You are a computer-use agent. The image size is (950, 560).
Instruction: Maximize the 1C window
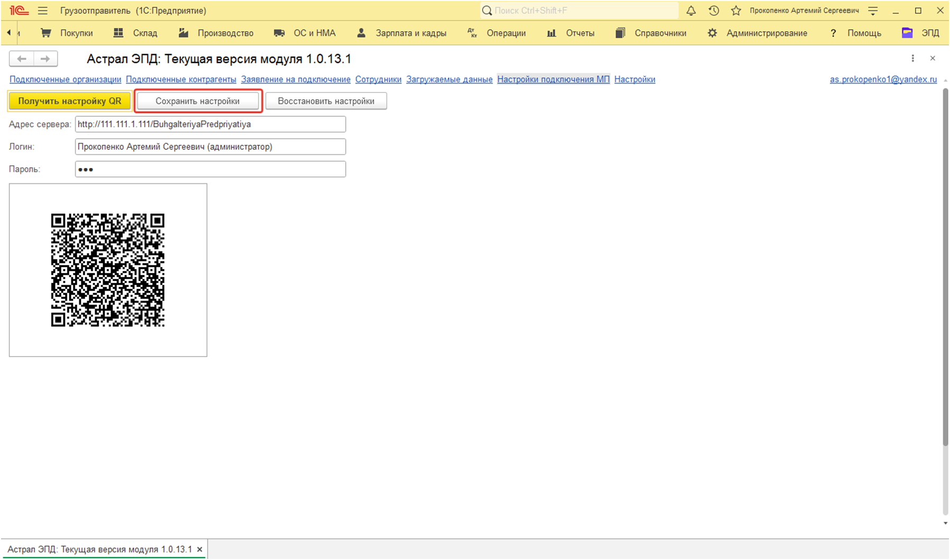(x=918, y=11)
